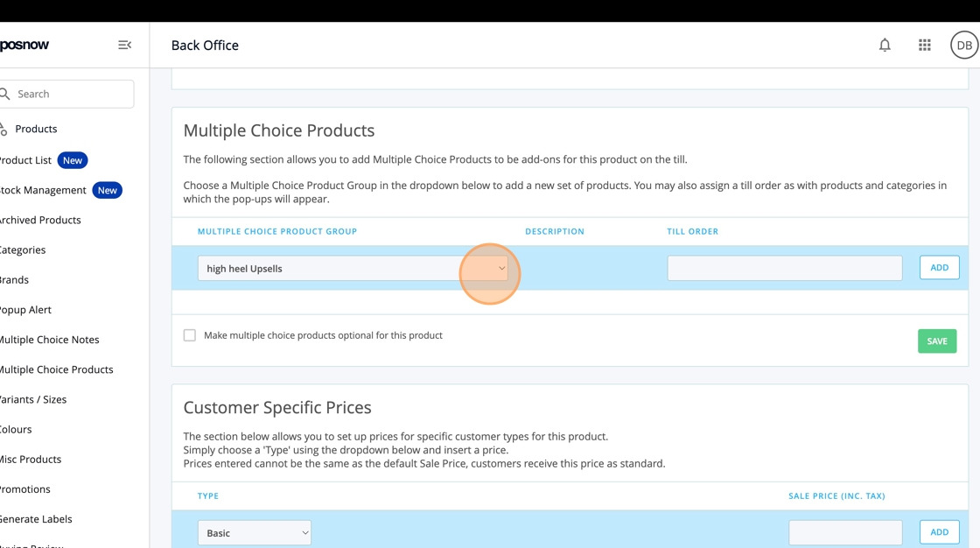Open the apps grid menu
Screen dimensions: 980x548
tap(924, 45)
